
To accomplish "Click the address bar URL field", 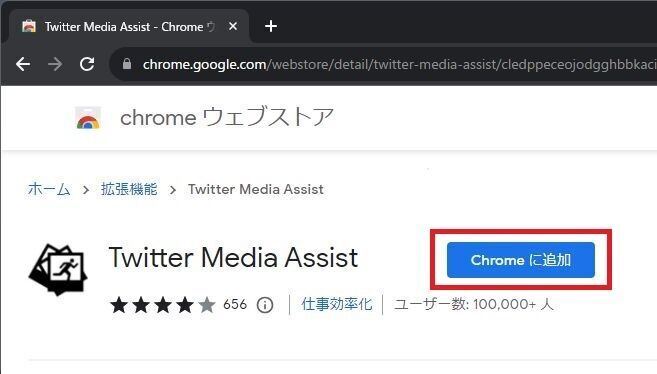I will pyautogui.click(x=383, y=64).
